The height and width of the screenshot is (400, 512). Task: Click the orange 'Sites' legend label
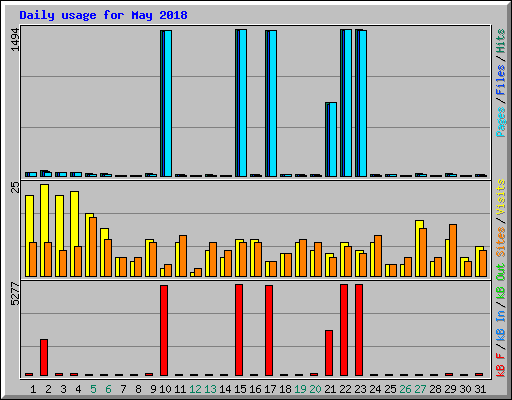(x=501, y=242)
